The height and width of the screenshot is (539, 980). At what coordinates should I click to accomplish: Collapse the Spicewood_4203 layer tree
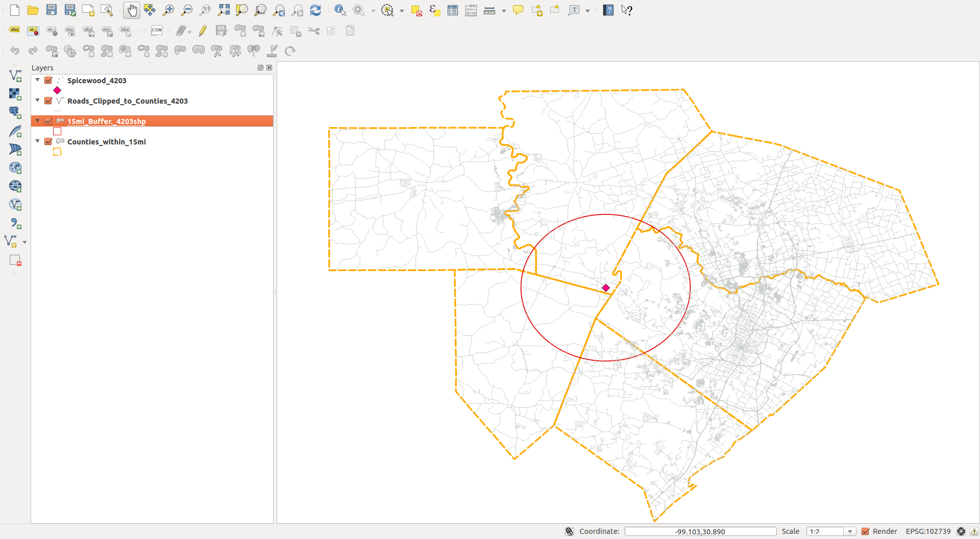(x=38, y=80)
